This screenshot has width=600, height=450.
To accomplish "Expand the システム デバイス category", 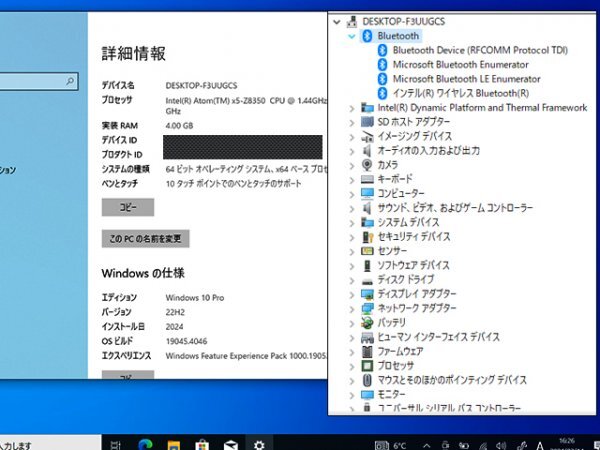I will pos(352,223).
